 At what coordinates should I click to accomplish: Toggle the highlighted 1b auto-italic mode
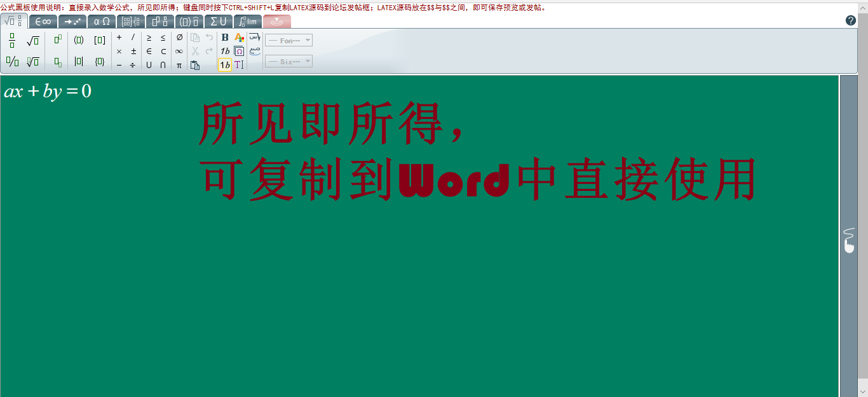225,65
